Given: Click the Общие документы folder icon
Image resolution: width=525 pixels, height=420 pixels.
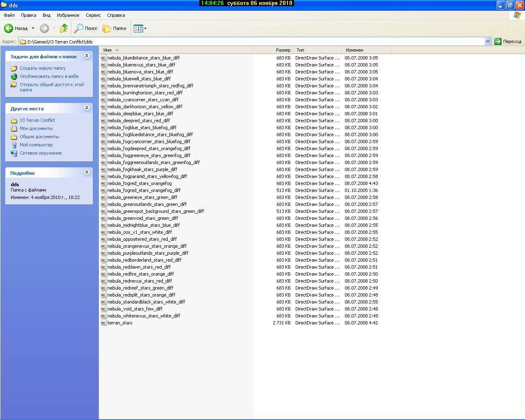Looking at the screenshot, I should pos(14,137).
